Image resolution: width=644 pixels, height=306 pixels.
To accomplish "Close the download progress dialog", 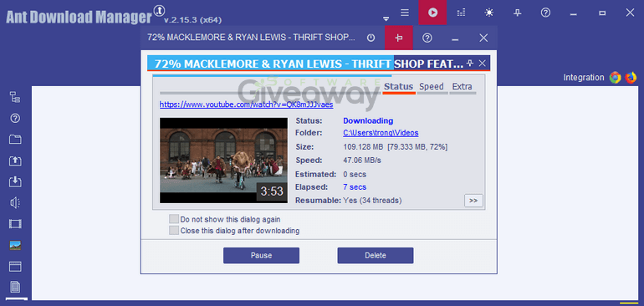I will [x=483, y=38].
